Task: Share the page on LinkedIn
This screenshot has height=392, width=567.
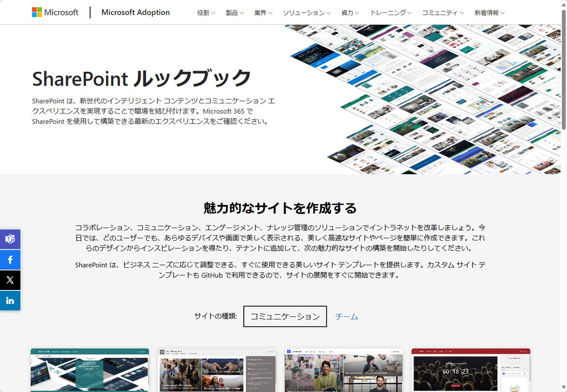Action: click(10, 300)
